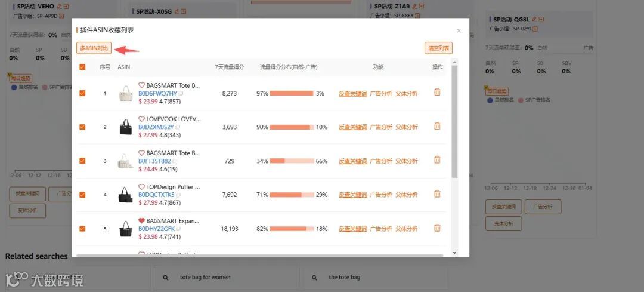Copy ASIN B0DZXMJS2Y with copy icon
644x292 pixels.
tap(178, 128)
